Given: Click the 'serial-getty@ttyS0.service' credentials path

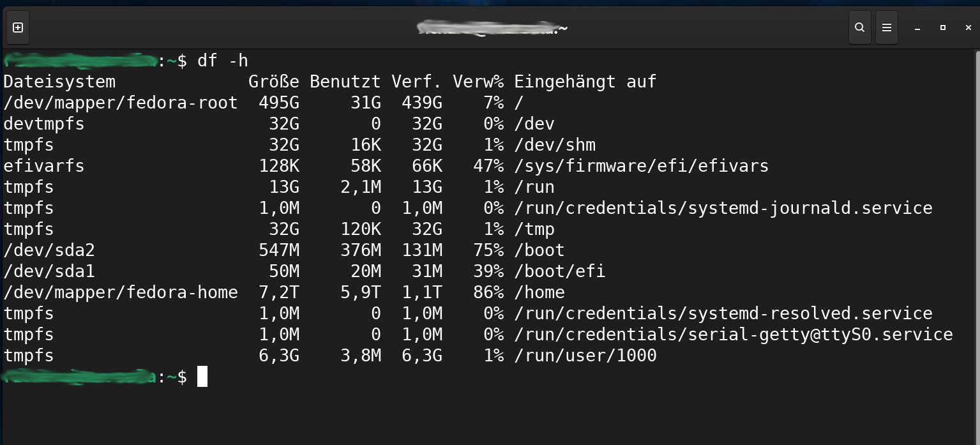Looking at the screenshot, I should click(x=733, y=335).
